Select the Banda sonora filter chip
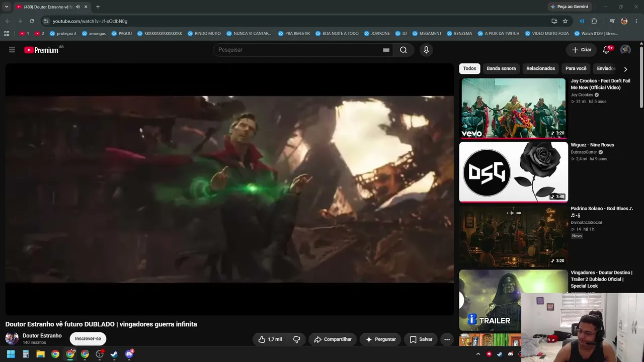The height and width of the screenshot is (362, 644). point(501,68)
